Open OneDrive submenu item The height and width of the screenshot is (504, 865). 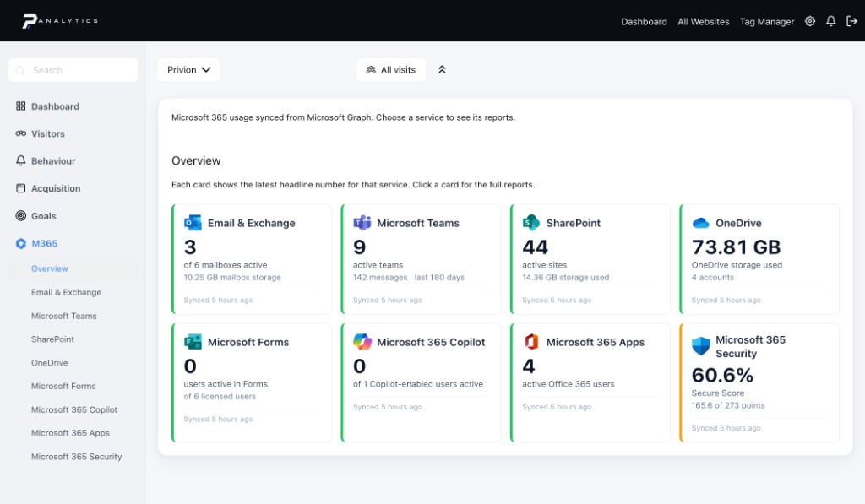coord(50,363)
